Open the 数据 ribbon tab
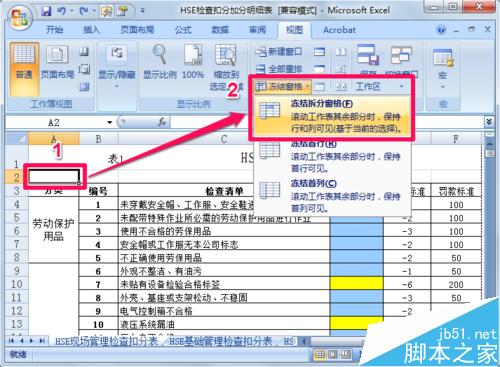500x367 pixels. point(220,30)
